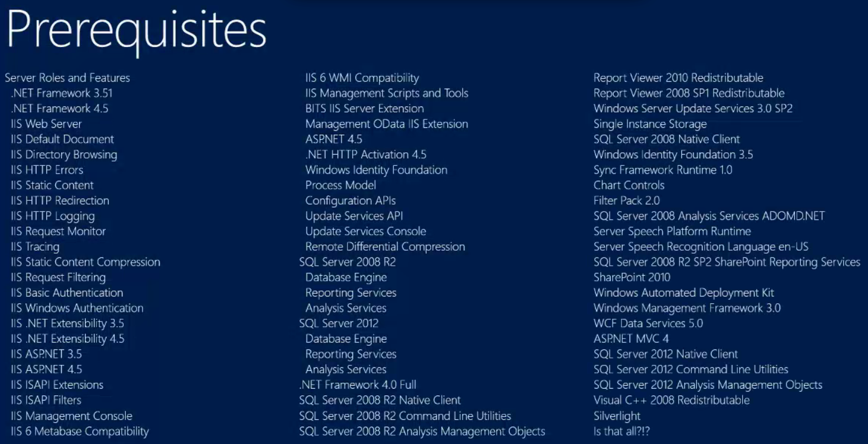Select 'SharePoint 2010' entry
Image resolution: width=868 pixels, height=444 pixels.
pyautogui.click(x=632, y=278)
